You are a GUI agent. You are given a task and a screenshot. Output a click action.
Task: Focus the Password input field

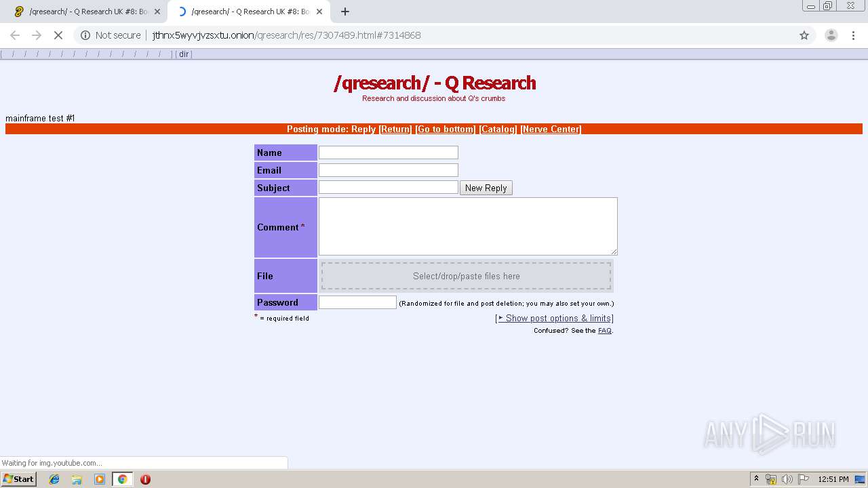tap(357, 302)
